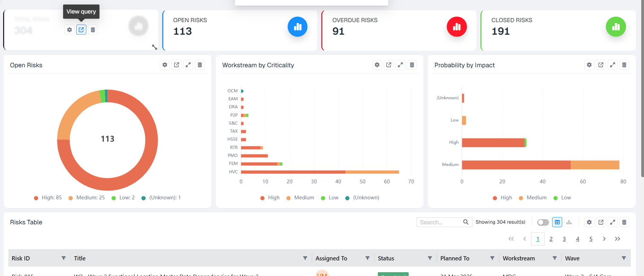Toggle Medium series in Open Risks legend
This screenshot has height=276, width=644.
click(87, 198)
